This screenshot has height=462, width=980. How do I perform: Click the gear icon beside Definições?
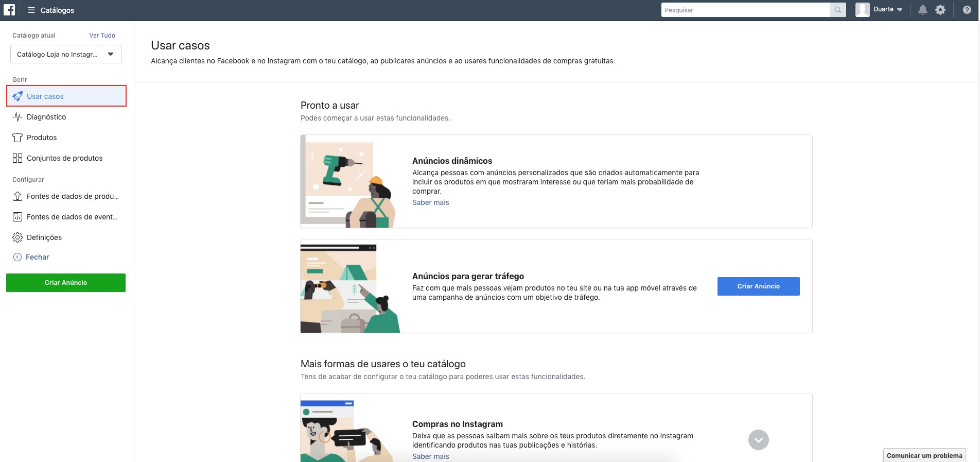pyautogui.click(x=17, y=237)
